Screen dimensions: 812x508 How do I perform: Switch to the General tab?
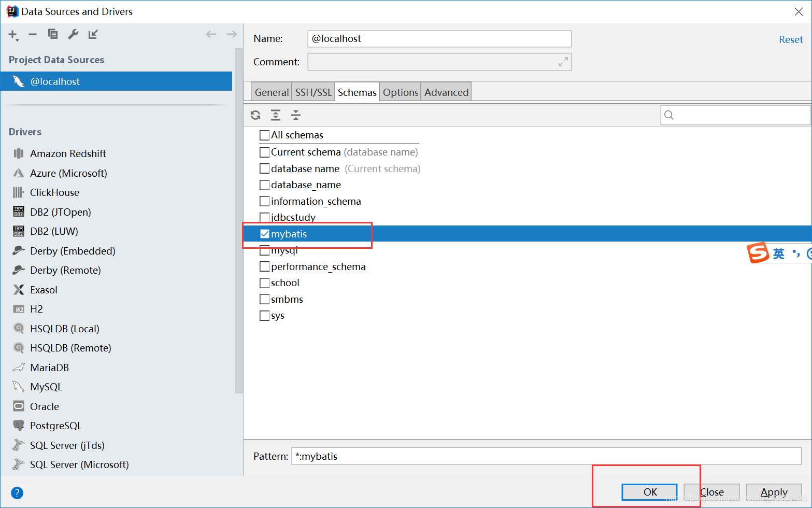272,92
